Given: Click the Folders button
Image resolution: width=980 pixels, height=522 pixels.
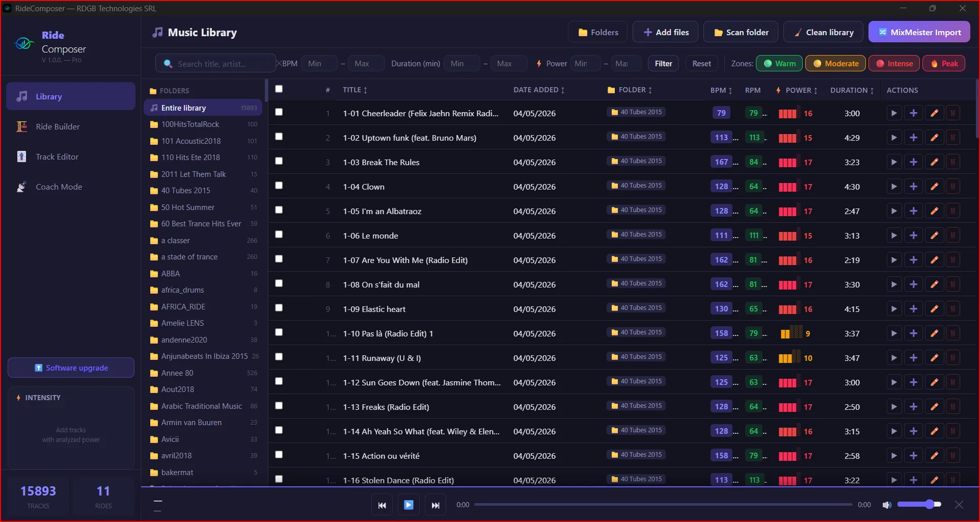Looking at the screenshot, I should (598, 32).
